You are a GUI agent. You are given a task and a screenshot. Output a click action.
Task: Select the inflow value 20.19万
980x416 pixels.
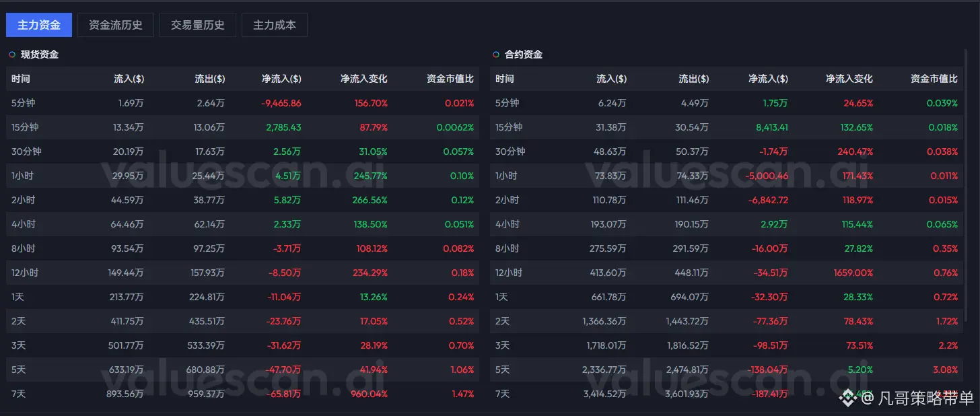pyautogui.click(x=128, y=151)
